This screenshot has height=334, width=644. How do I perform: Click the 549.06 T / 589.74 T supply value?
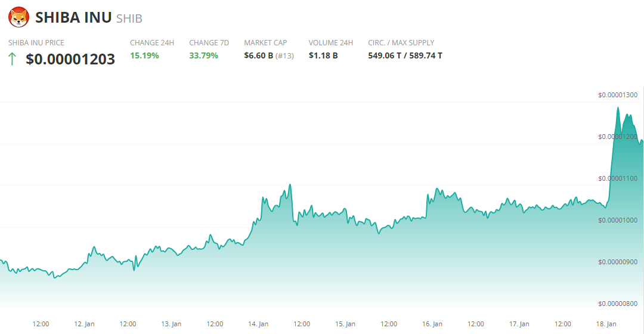click(405, 55)
